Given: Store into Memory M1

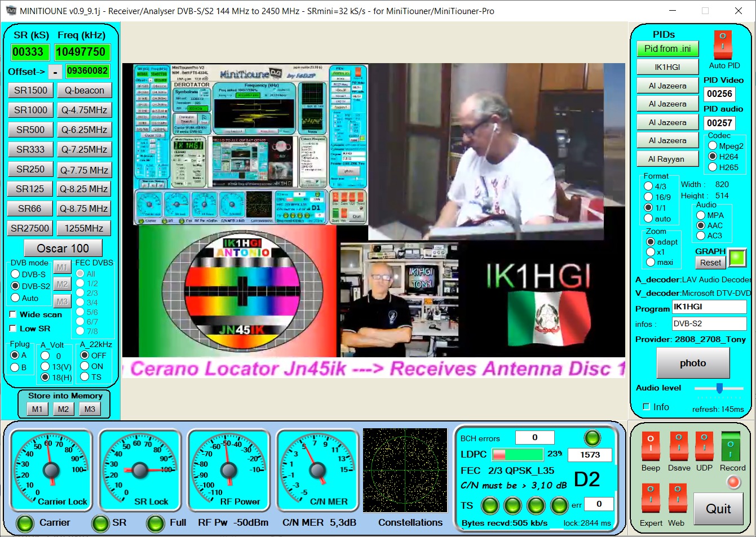Looking at the screenshot, I should pyautogui.click(x=37, y=409).
